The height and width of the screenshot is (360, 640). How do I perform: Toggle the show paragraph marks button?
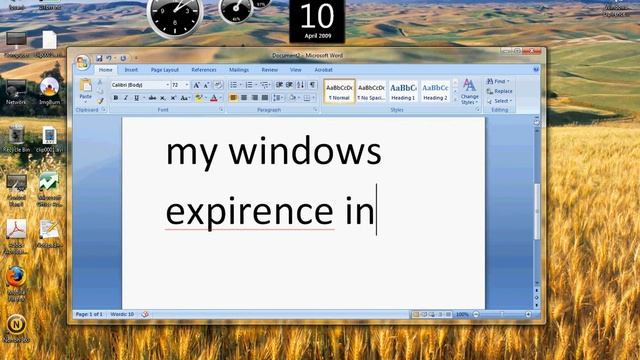(312, 85)
